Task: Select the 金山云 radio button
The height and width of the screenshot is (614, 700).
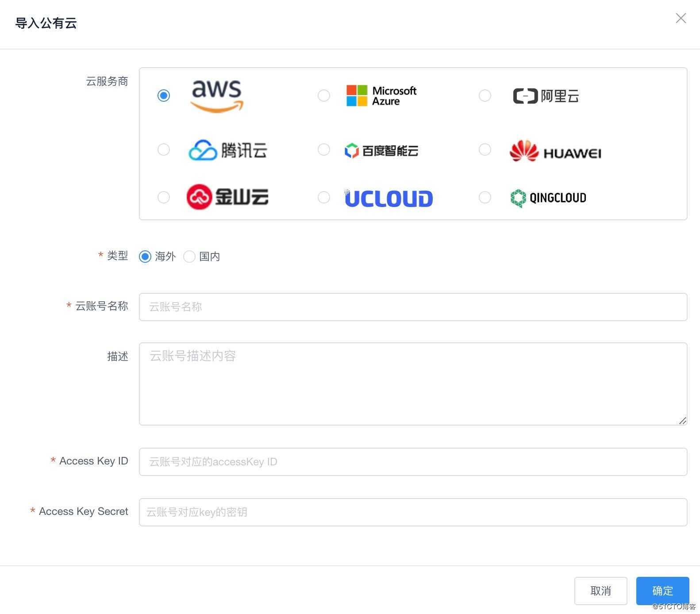Action: click(x=164, y=197)
